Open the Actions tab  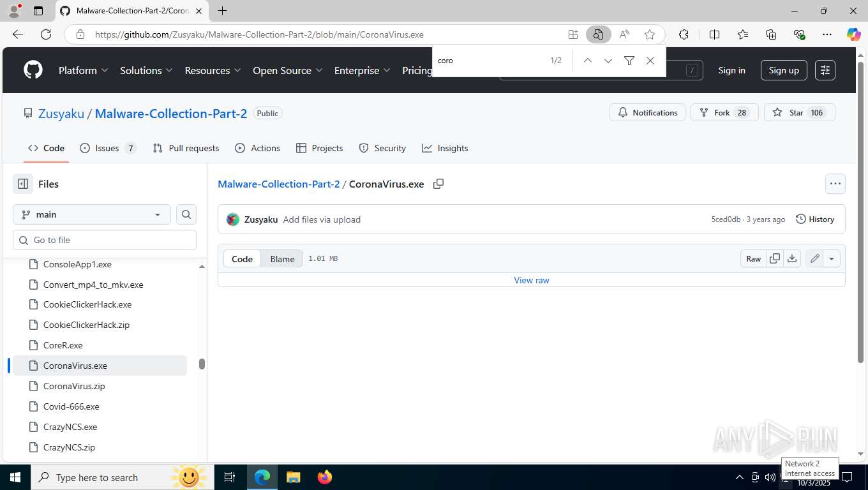point(257,148)
